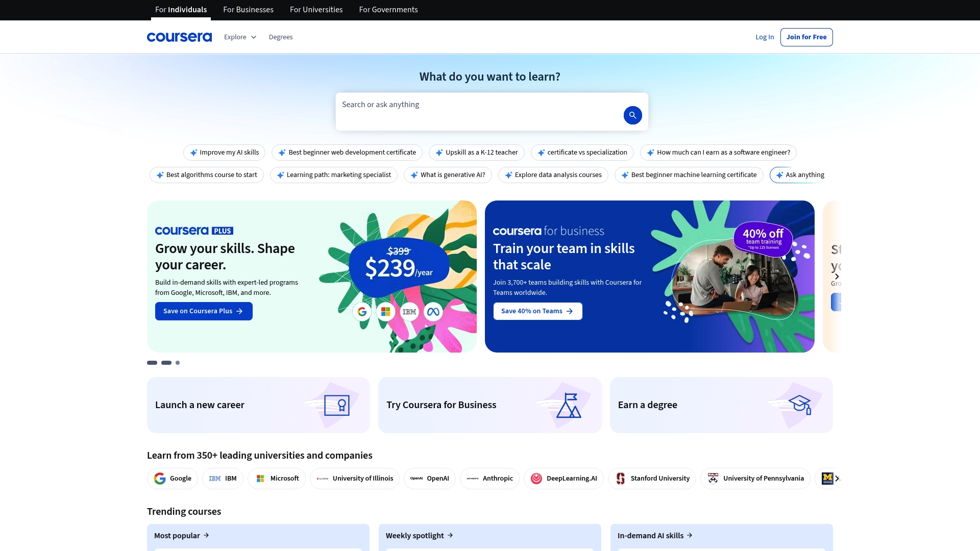Image resolution: width=980 pixels, height=551 pixels.
Task: Click the graduation cap icon on Earn a degree
Action: (800, 405)
